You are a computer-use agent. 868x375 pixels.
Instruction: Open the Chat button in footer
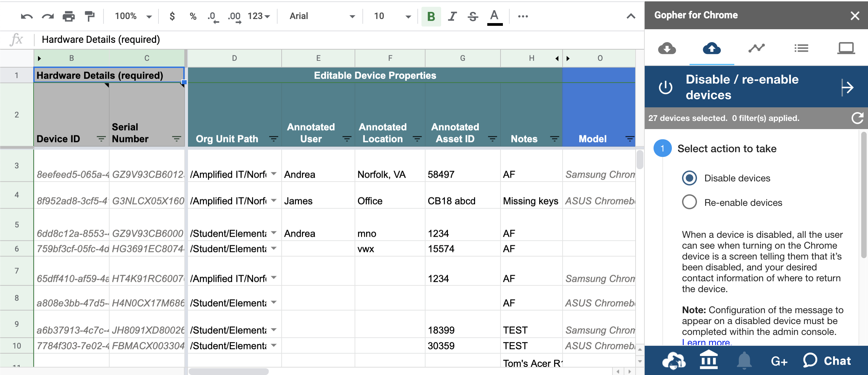coord(827,361)
